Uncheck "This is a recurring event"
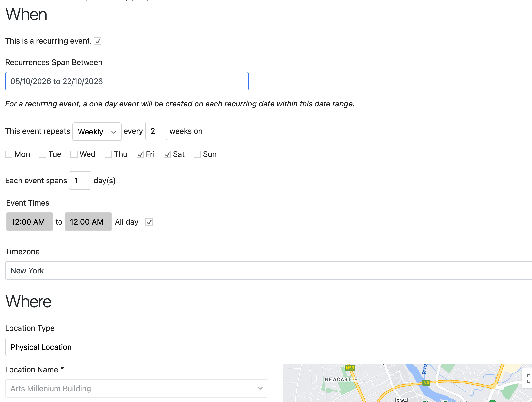This screenshot has height=402, width=532. [x=98, y=41]
